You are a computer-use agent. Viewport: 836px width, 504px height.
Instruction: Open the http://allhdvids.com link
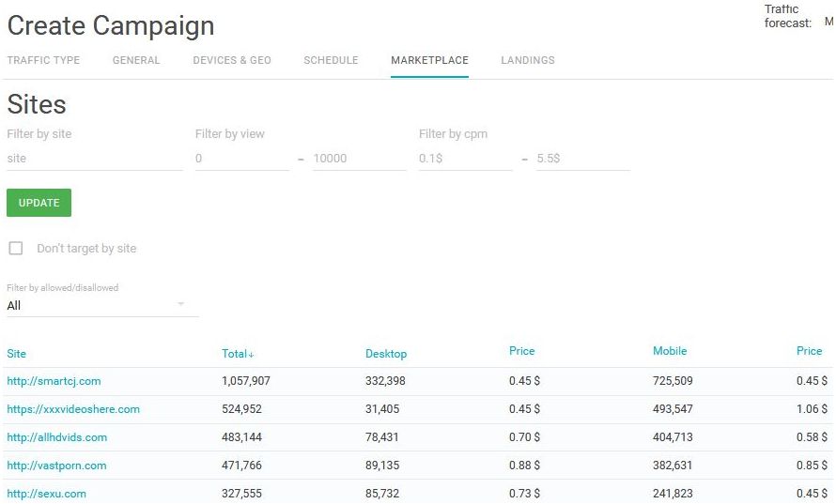57,437
